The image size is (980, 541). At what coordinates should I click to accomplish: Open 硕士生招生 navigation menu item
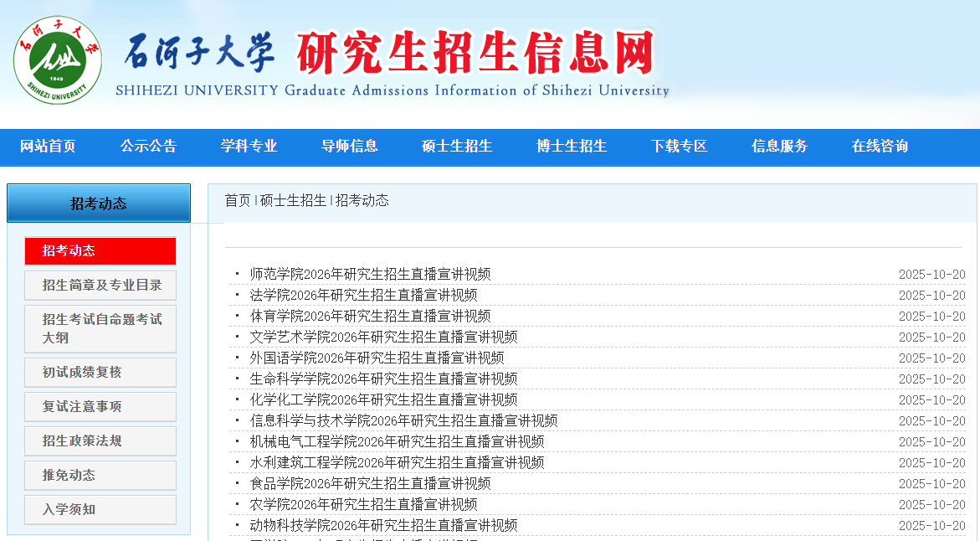click(x=457, y=146)
